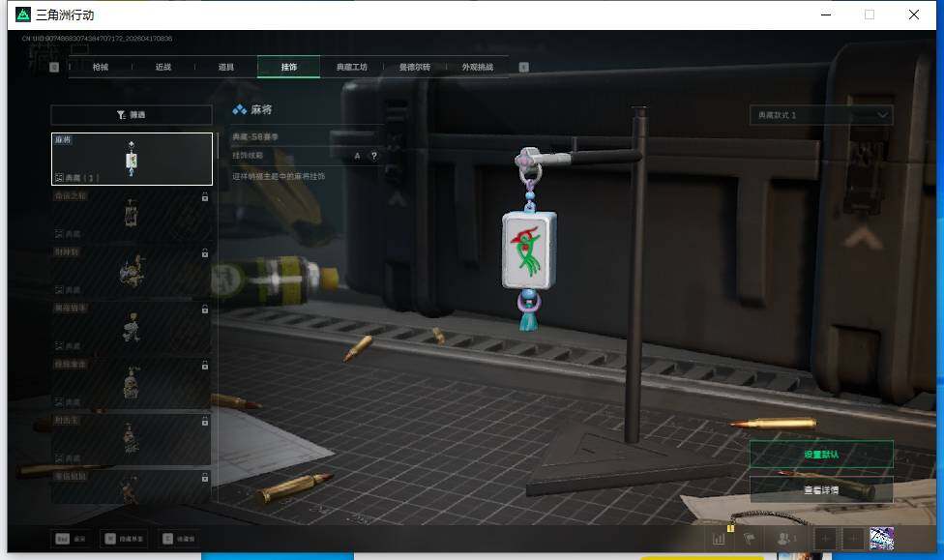Minimize the 三角洲行动 window

coord(826,15)
